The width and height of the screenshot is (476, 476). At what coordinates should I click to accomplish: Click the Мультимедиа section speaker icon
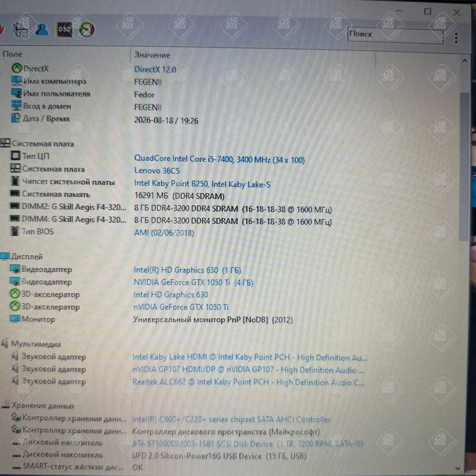click(5, 344)
